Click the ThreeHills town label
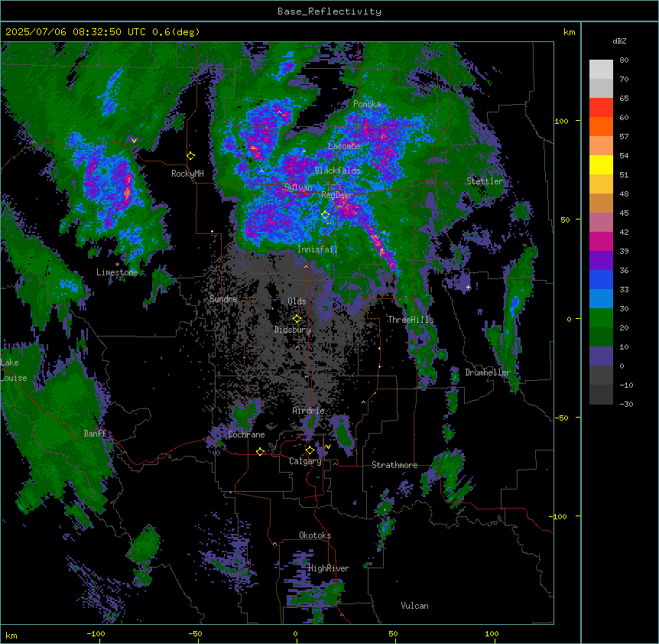Viewport: 659px width, 644px height. click(x=411, y=320)
